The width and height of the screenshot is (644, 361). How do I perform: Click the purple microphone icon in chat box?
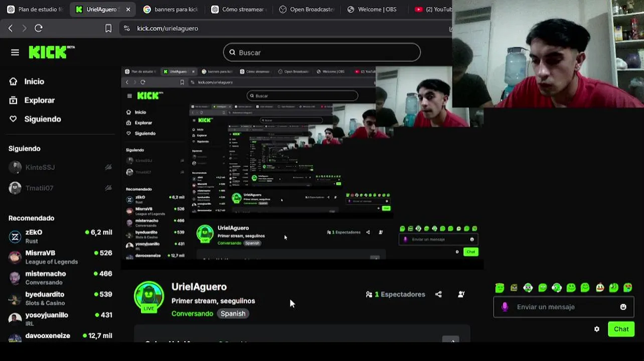click(505, 307)
